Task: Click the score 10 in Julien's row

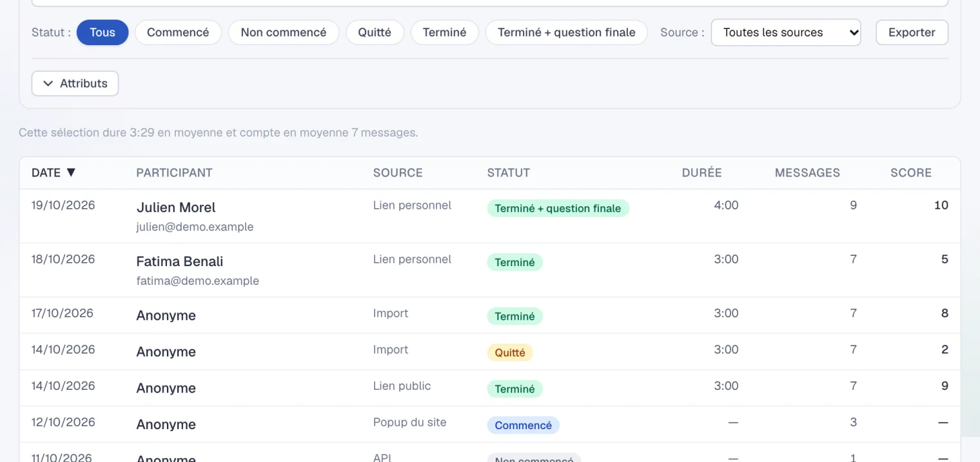Action: pos(941,206)
